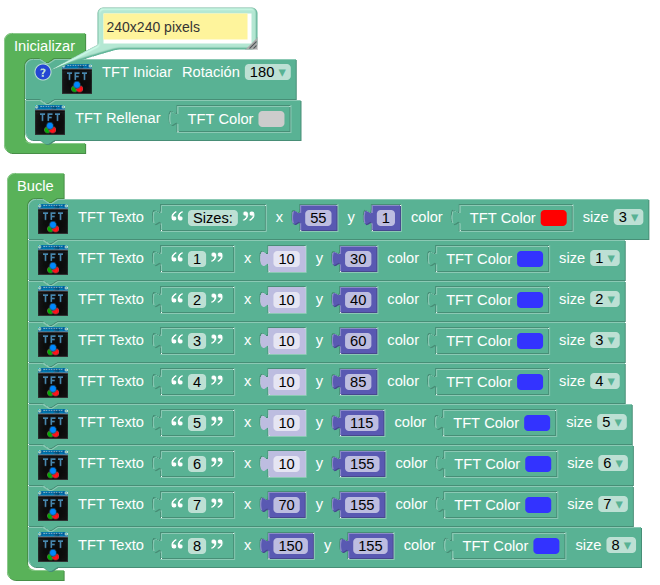Click TFT icon of the text '1' block

[x=53, y=259]
